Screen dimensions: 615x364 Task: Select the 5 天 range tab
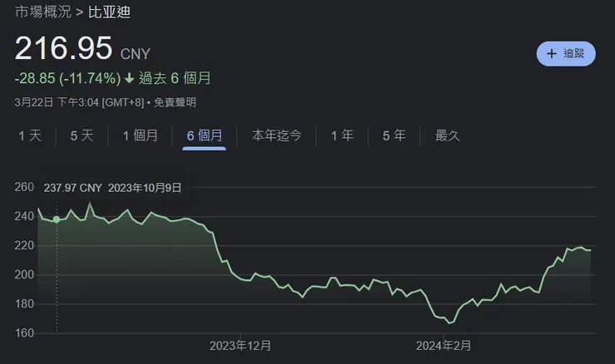point(82,135)
